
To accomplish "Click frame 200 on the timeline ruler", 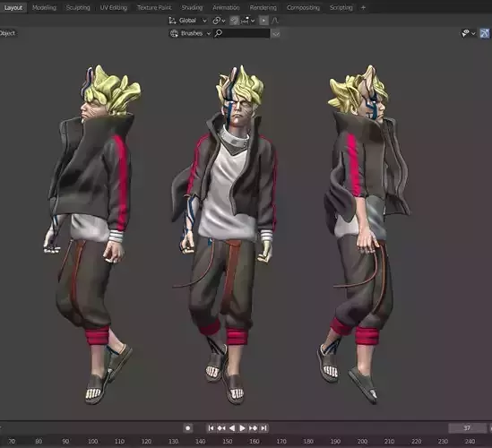I will 362,442.
